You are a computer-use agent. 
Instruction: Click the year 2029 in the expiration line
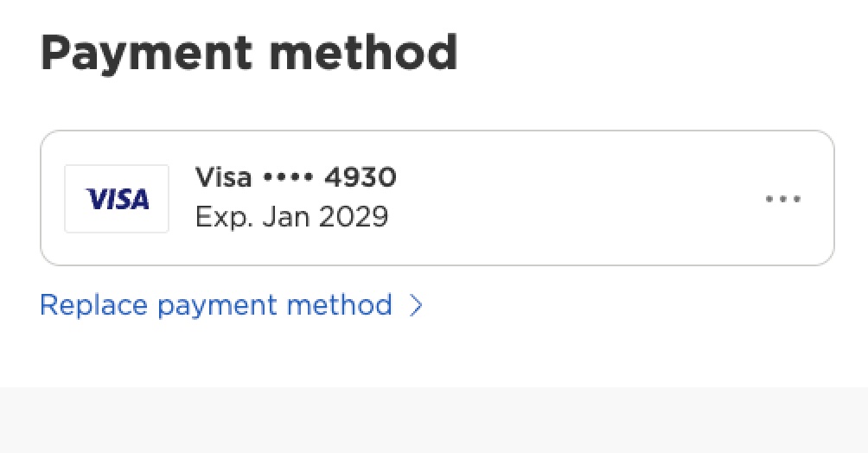(353, 216)
